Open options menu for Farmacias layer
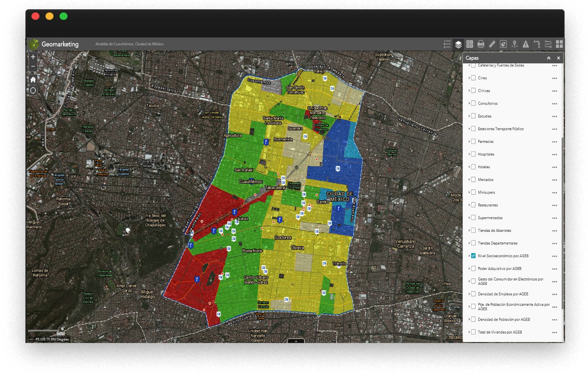Viewport: 588px width, 379px height. coord(554,142)
